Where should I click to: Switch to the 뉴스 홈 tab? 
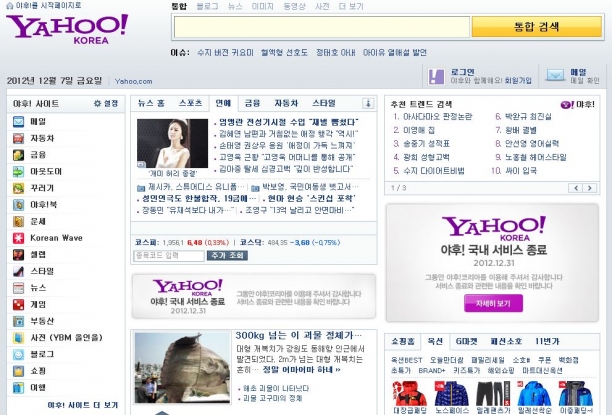[151, 103]
